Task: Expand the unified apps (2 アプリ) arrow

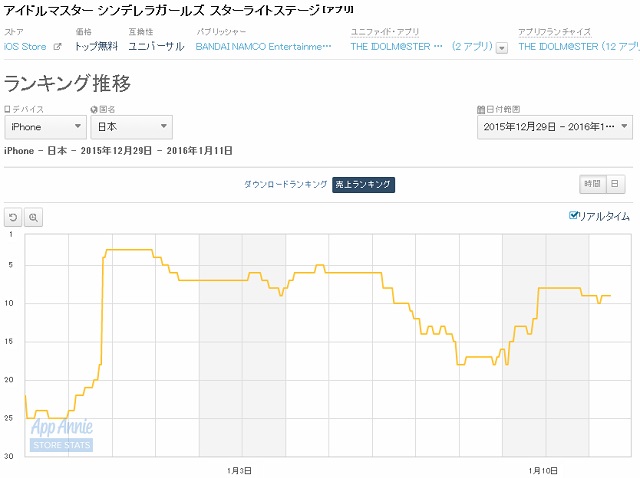Action: pyautogui.click(x=501, y=47)
